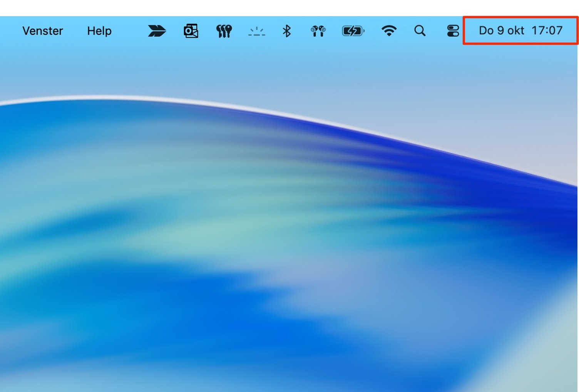Open the Help menu
This screenshot has width=579, height=392.
[x=99, y=31]
